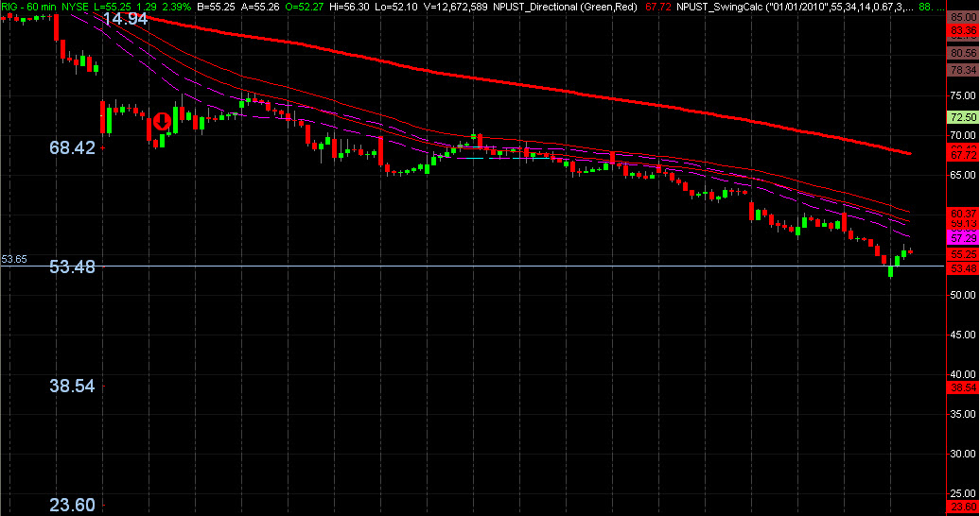
Task: Click the red down-arrow signal marker
Action: (x=162, y=121)
